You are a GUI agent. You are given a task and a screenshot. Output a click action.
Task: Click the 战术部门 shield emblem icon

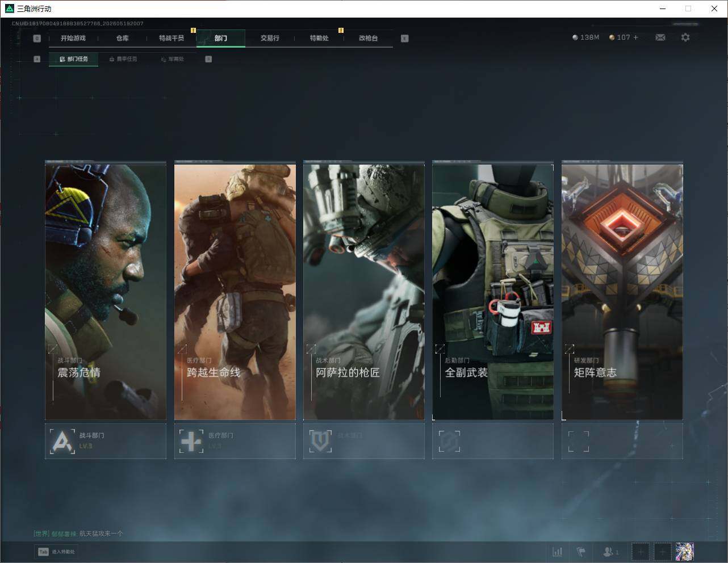click(320, 441)
